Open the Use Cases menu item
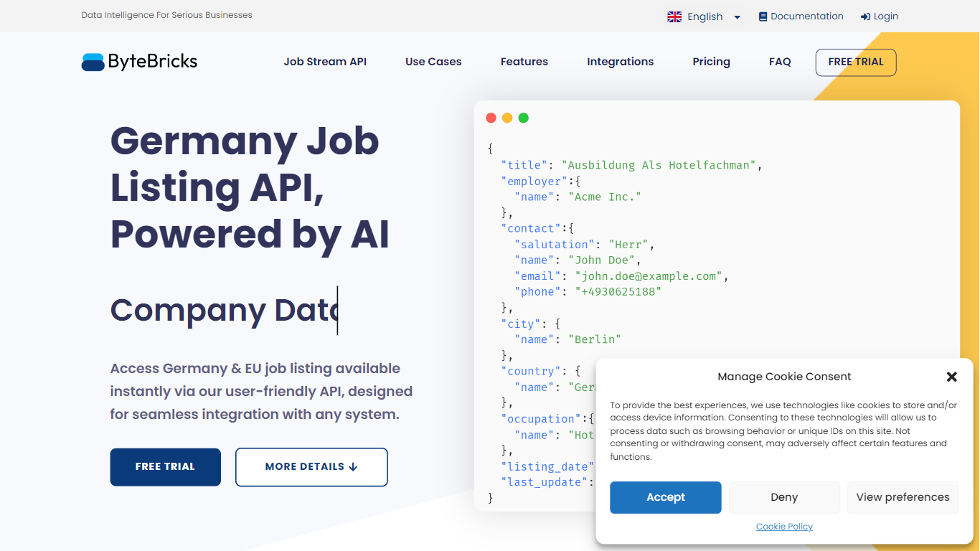This screenshot has width=980, height=551. [x=433, y=62]
